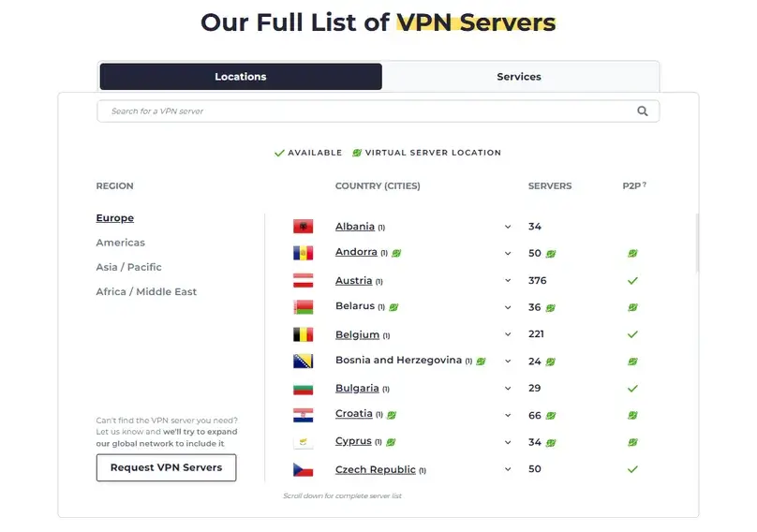Image resolution: width=757 pixels, height=532 pixels.
Task: Click the Belarus country name
Action: pyautogui.click(x=355, y=306)
